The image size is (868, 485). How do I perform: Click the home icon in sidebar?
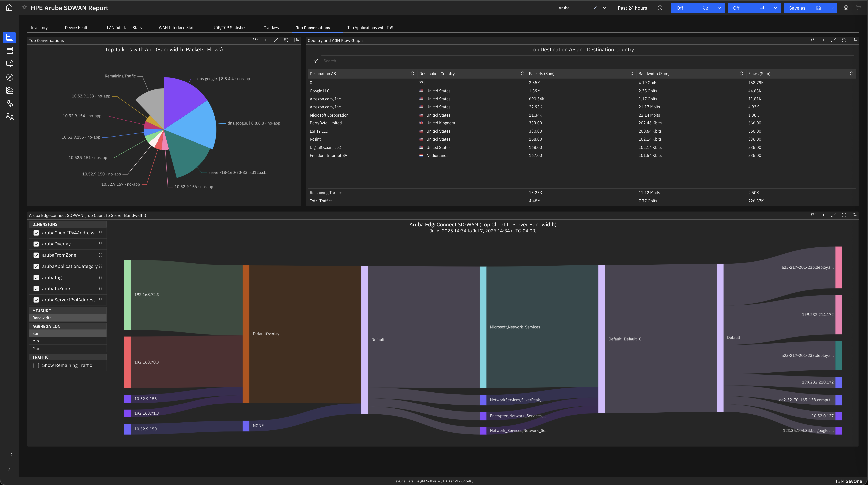[x=9, y=7]
